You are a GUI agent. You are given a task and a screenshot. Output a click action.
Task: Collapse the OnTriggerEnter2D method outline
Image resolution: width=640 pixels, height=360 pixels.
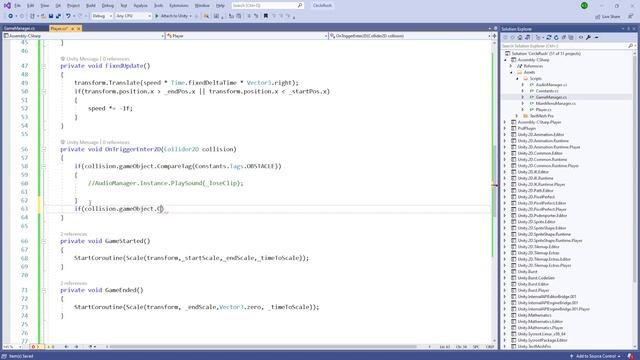[x=44, y=149]
